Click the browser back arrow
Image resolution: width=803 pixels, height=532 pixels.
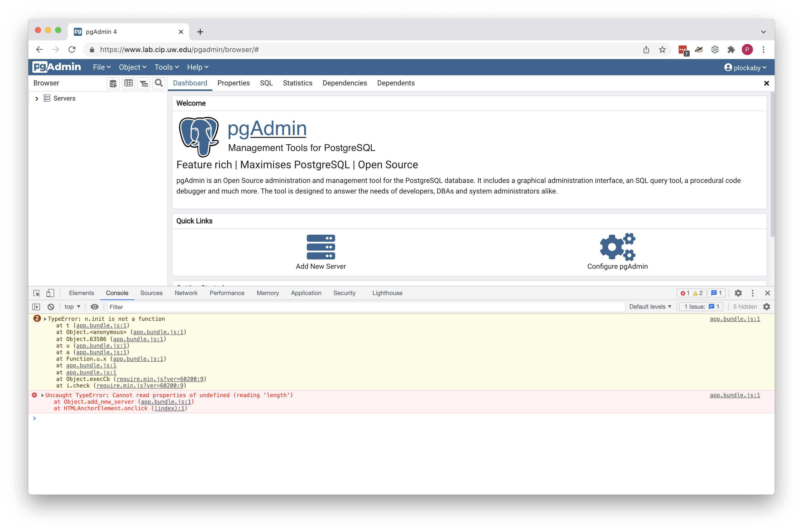pos(39,50)
